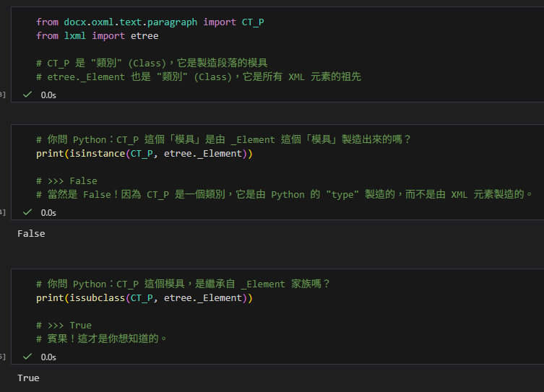This screenshot has height=392, width=544.
Task: Click the success checkmark under the isinstance cell
Action: pyautogui.click(x=27, y=212)
